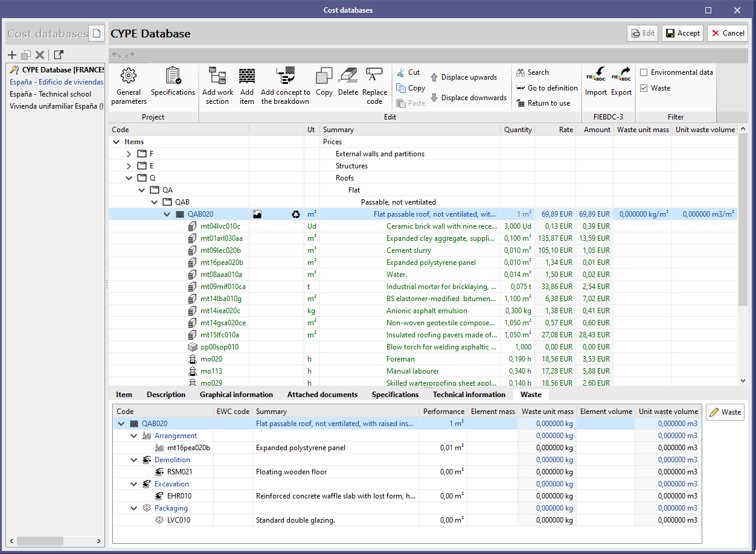This screenshot has height=554, width=756.
Task: Click new document icon beside Cost databases
Action: (96, 33)
